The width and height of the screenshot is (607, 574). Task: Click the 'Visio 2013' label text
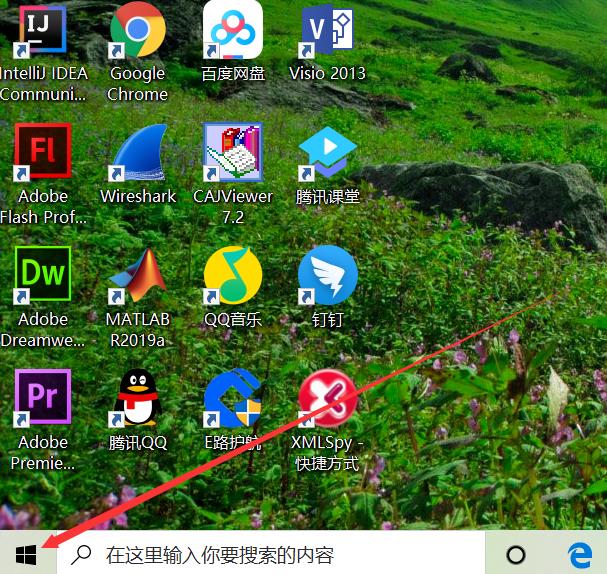(x=327, y=73)
